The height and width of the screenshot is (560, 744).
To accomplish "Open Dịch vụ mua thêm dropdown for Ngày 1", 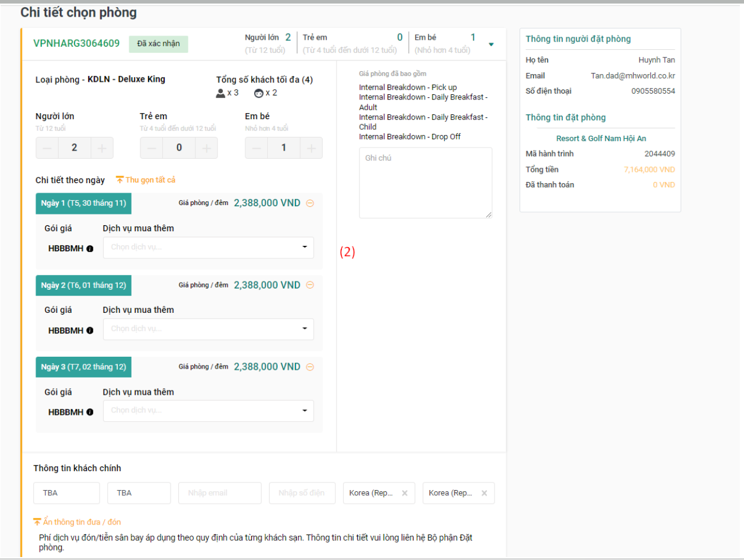I will point(209,248).
